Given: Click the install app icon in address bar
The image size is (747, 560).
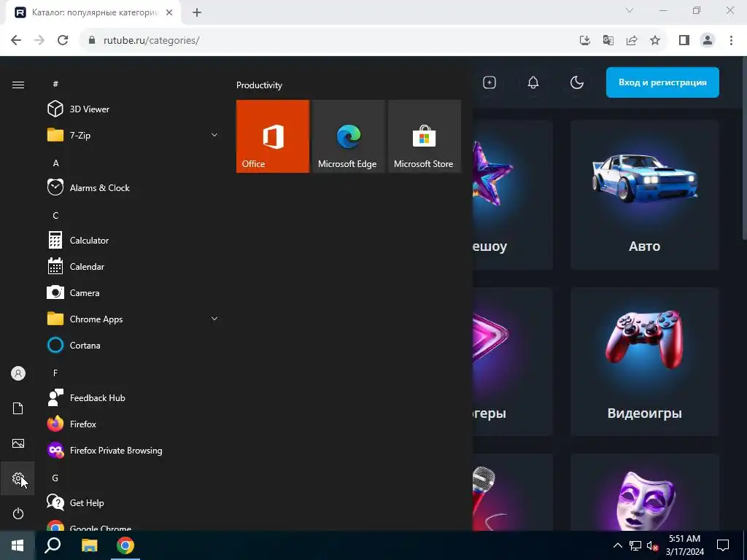Looking at the screenshot, I should click(585, 41).
